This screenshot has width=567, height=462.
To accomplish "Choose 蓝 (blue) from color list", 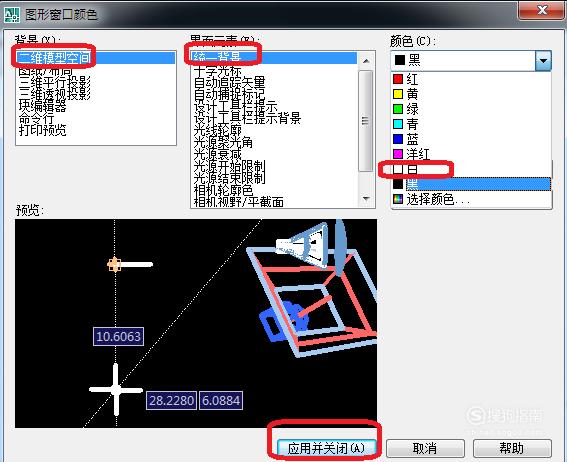I will pos(472,139).
